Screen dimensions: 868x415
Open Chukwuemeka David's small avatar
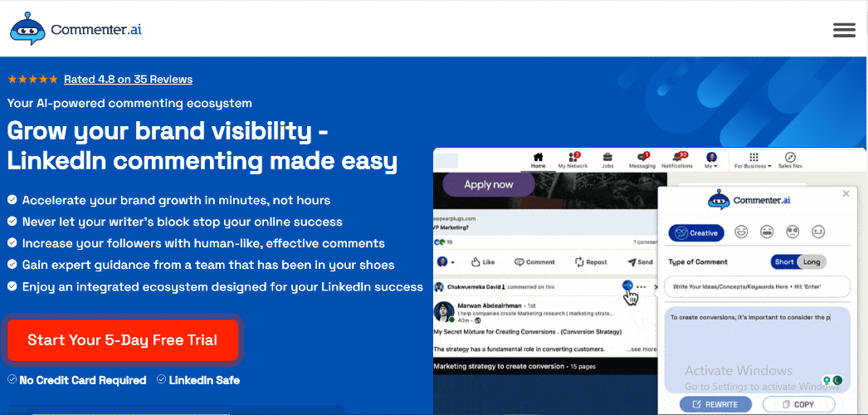click(x=439, y=286)
